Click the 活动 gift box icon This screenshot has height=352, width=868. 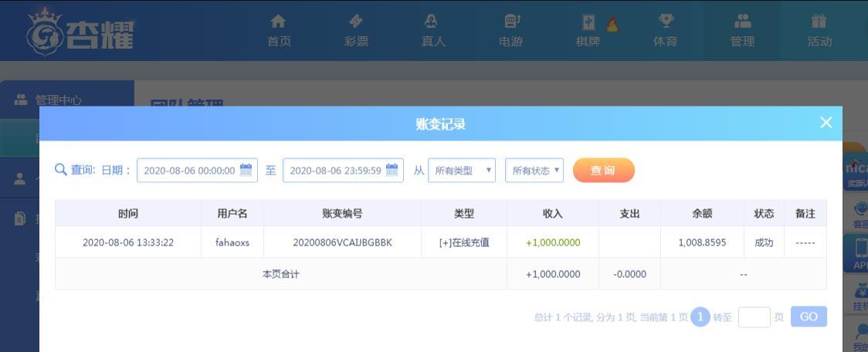click(x=819, y=22)
